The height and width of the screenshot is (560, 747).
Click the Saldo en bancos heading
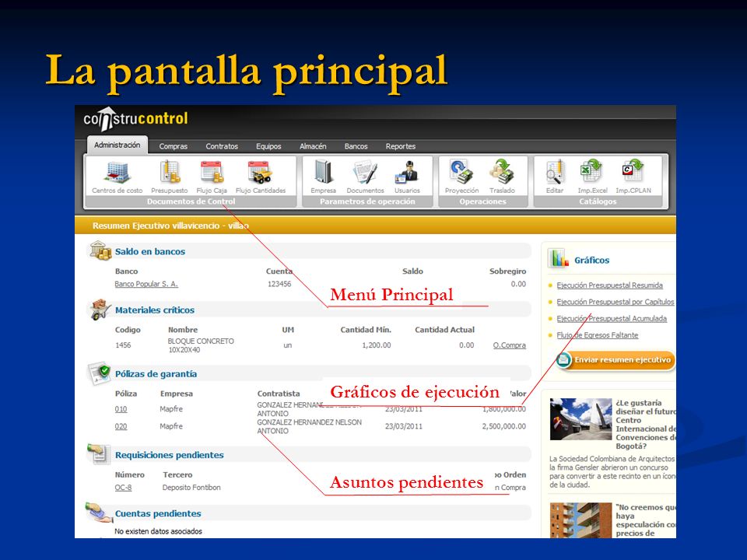pyautogui.click(x=150, y=251)
